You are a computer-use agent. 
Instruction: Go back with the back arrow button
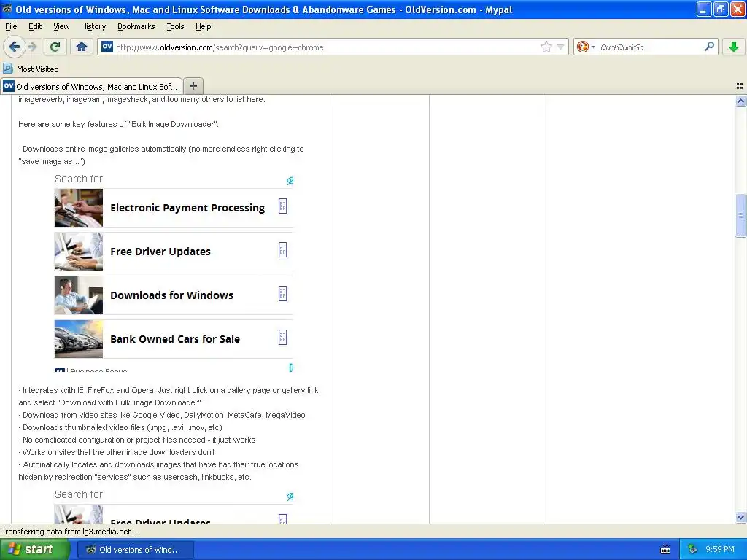point(15,47)
